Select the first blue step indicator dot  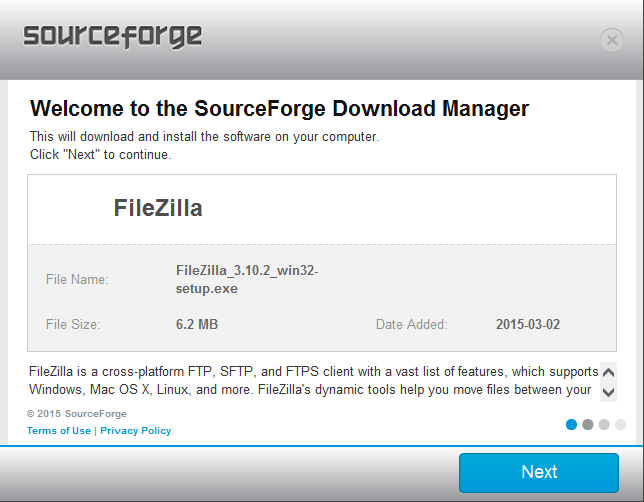pos(572,424)
